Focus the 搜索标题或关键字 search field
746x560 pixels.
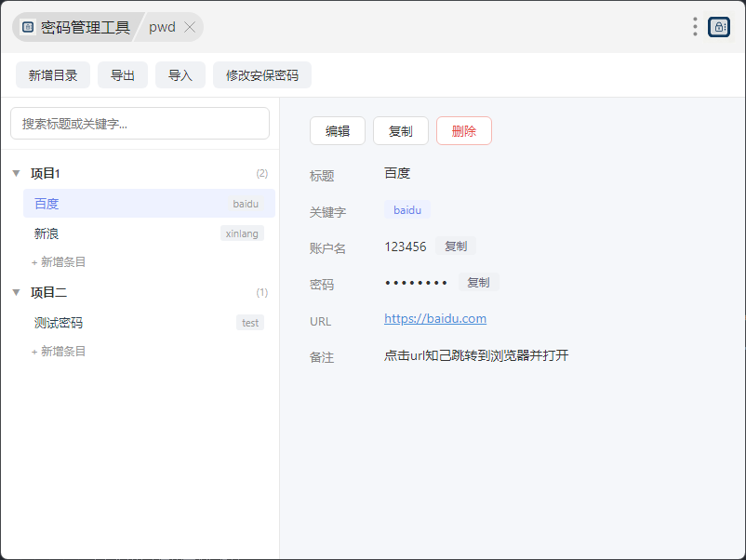[x=140, y=124]
